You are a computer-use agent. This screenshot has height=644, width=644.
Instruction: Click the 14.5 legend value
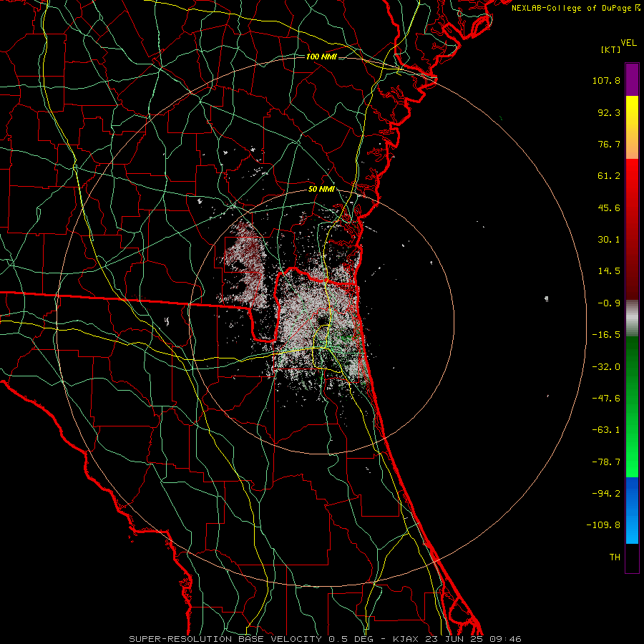click(609, 271)
